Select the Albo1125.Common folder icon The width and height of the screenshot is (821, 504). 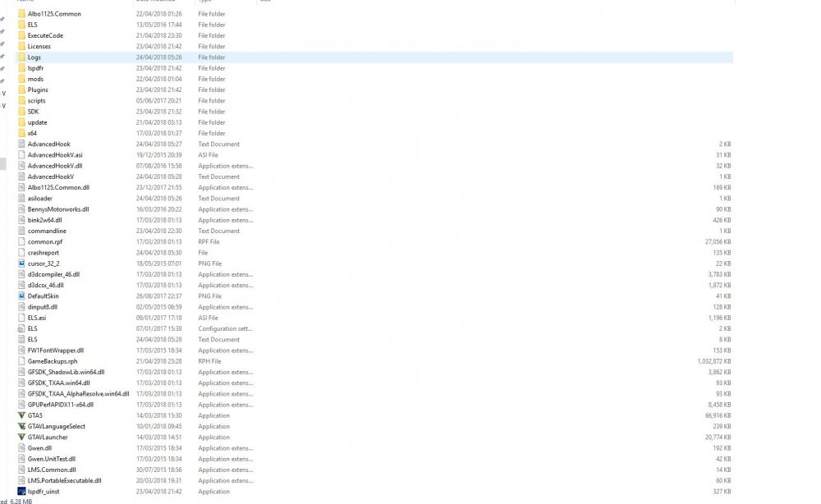tap(21, 14)
